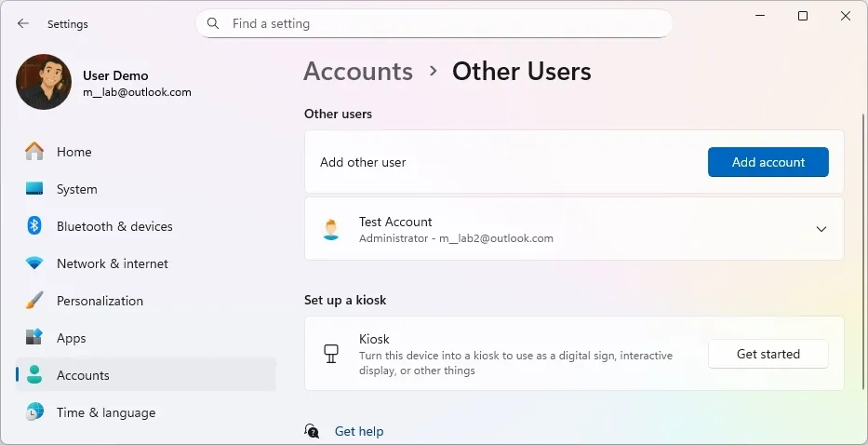
Task: Click the Add other user label
Action: tap(363, 162)
